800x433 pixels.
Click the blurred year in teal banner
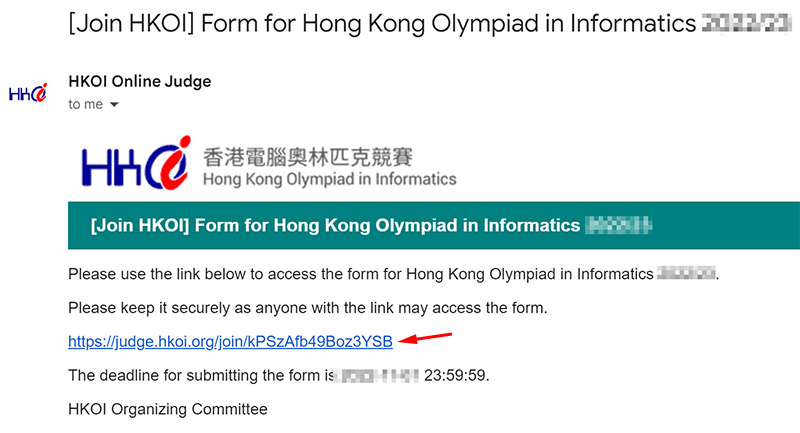618,225
